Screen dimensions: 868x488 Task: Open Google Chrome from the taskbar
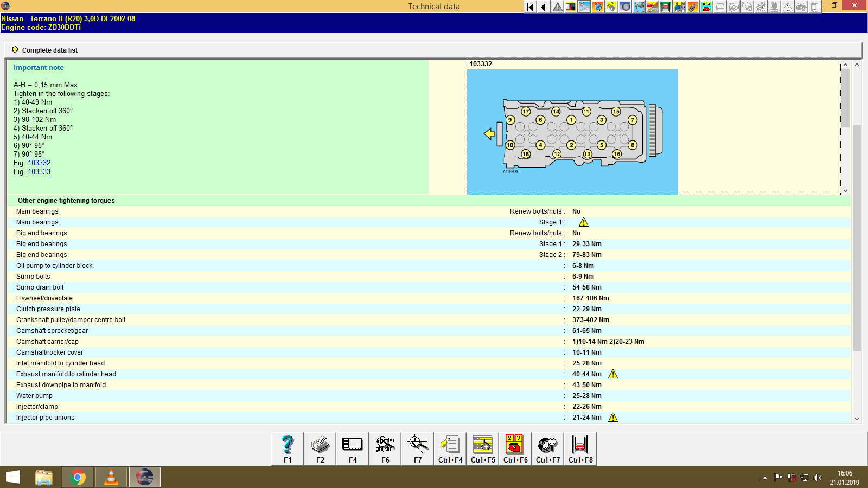(x=77, y=477)
